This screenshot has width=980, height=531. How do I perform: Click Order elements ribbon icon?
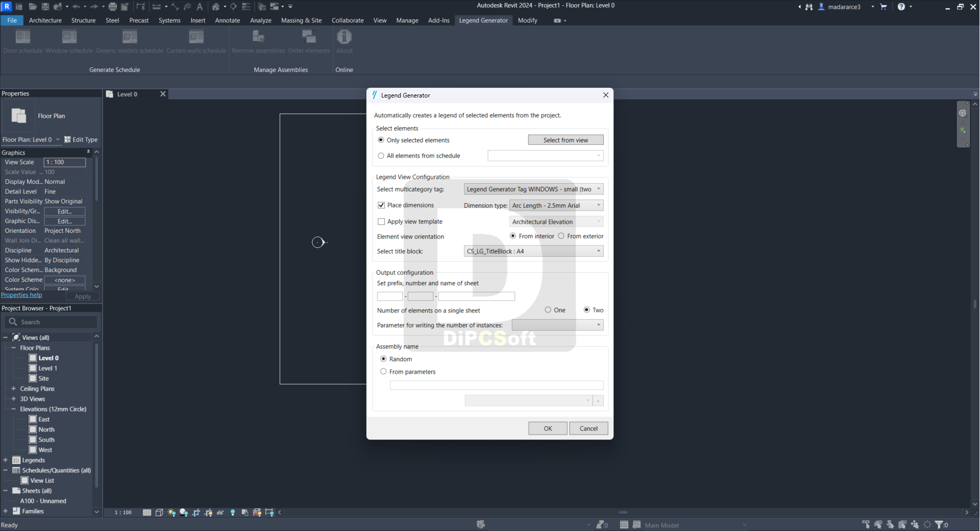[x=309, y=37]
